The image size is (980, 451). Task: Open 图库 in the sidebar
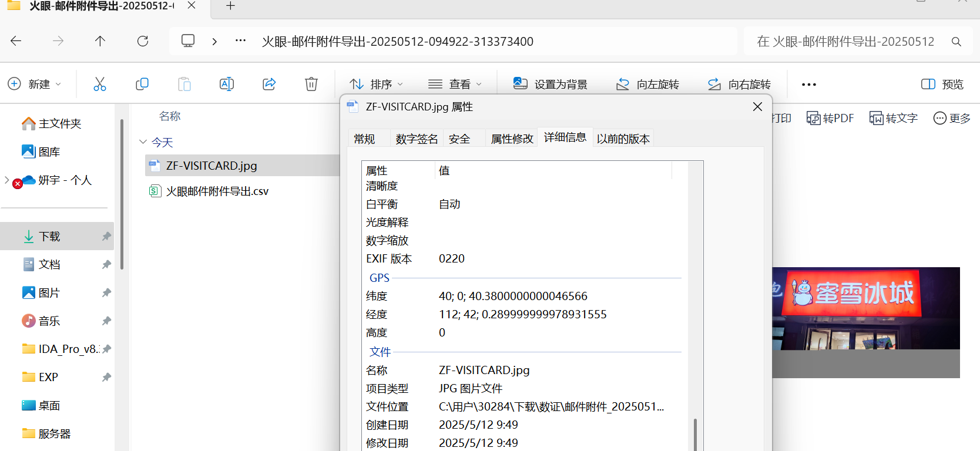click(x=41, y=152)
